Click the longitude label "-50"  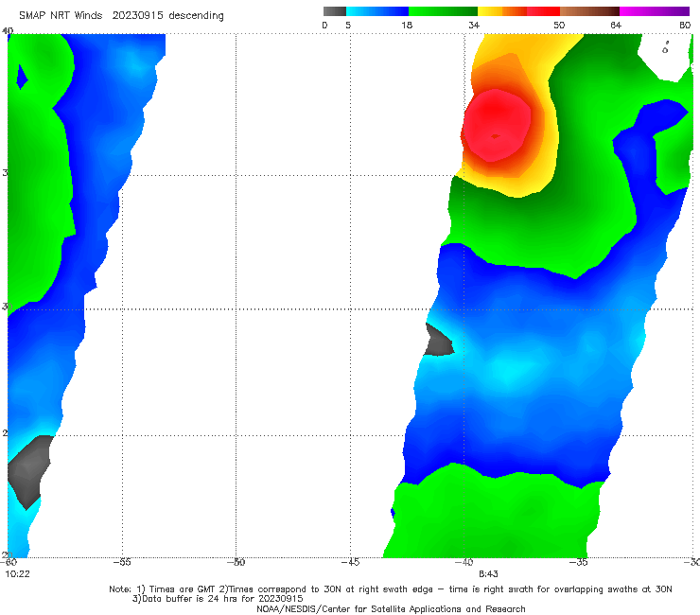coord(236,562)
